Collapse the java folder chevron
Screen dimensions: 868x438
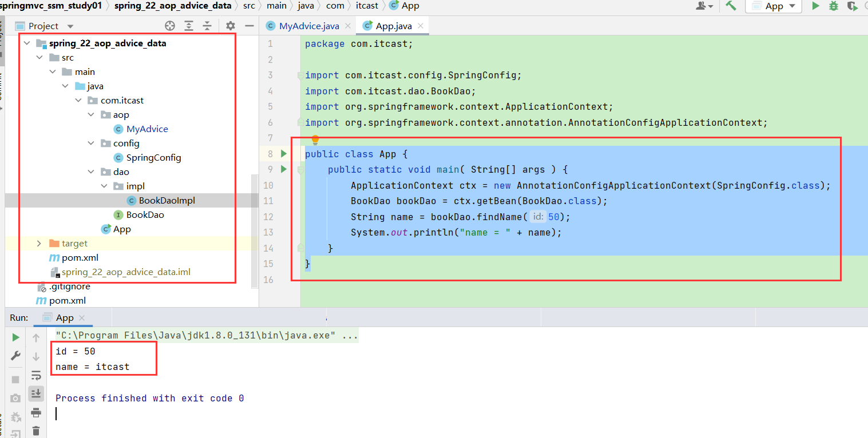tap(65, 86)
